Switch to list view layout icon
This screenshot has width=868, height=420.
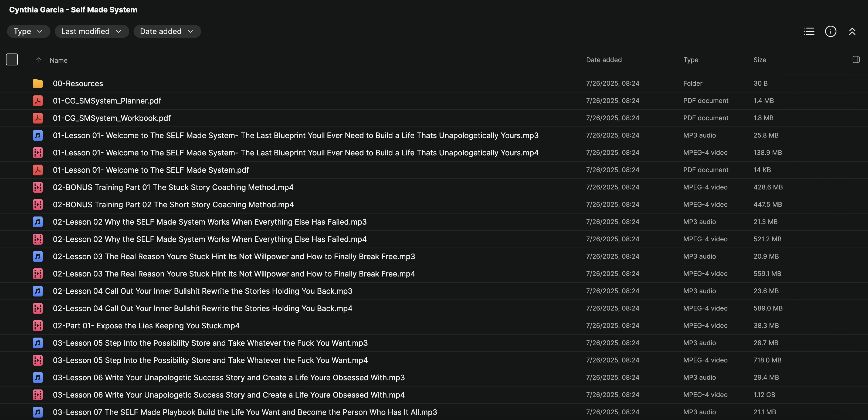point(809,31)
